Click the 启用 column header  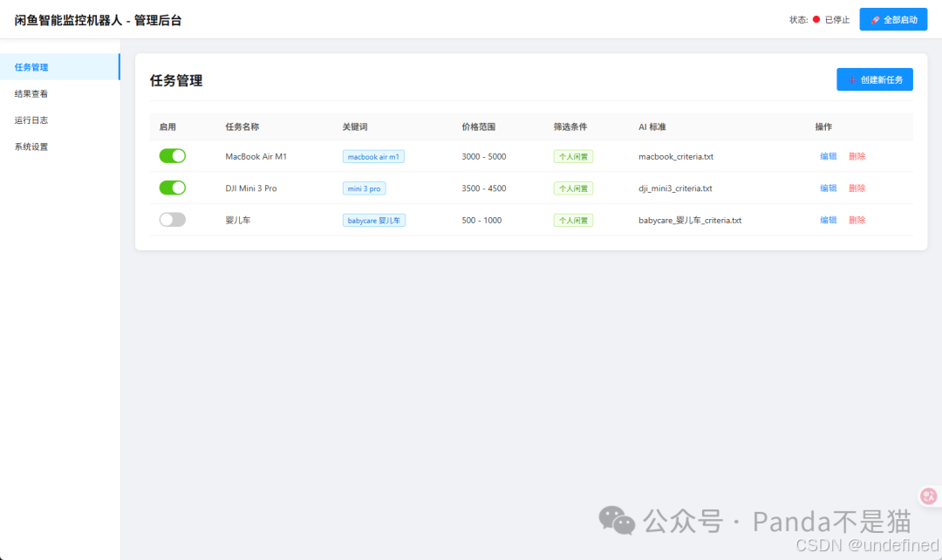point(167,126)
